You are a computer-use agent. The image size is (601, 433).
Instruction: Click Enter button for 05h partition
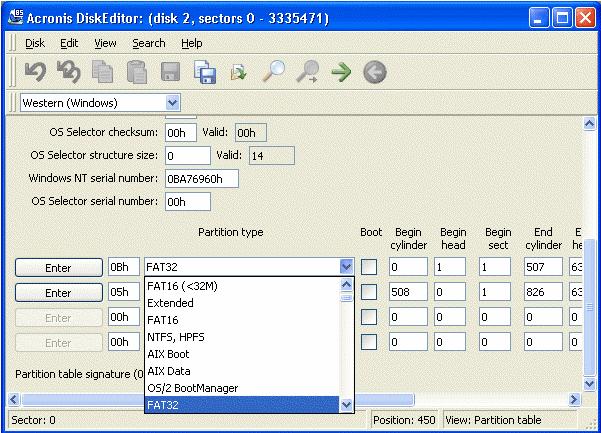(x=59, y=292)
